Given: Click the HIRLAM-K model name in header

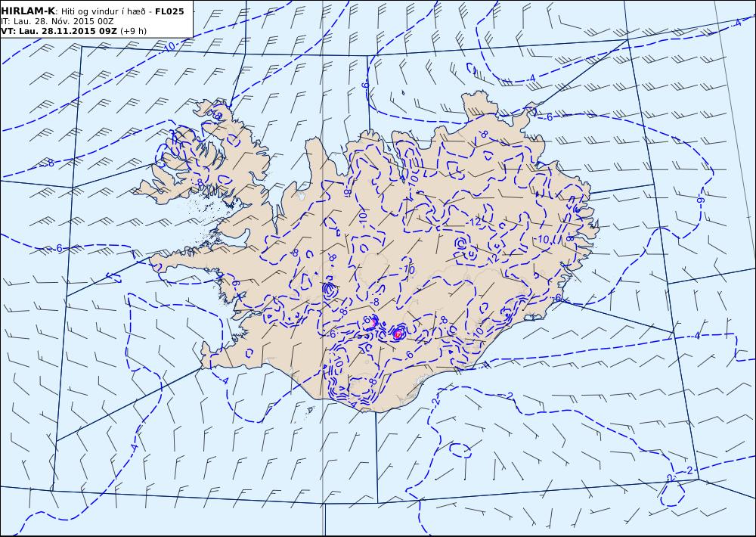Looking at the screenshot, I should coord(29,11).
